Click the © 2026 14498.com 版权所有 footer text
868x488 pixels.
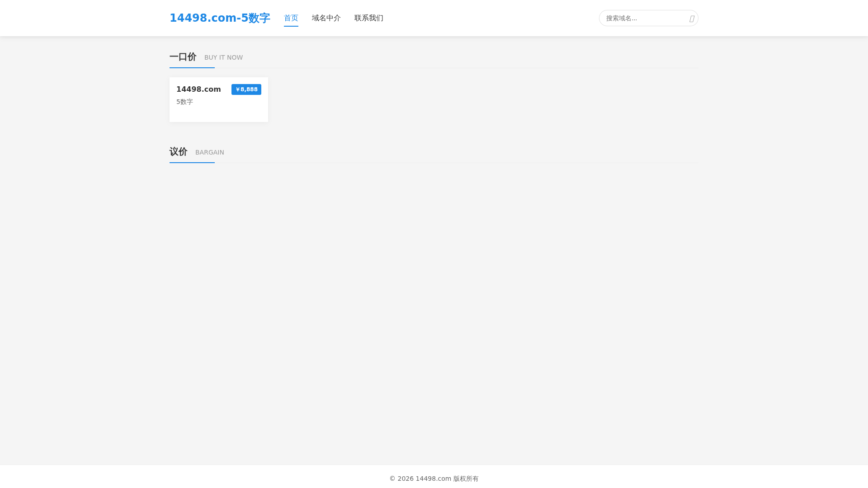click(434, 479)
